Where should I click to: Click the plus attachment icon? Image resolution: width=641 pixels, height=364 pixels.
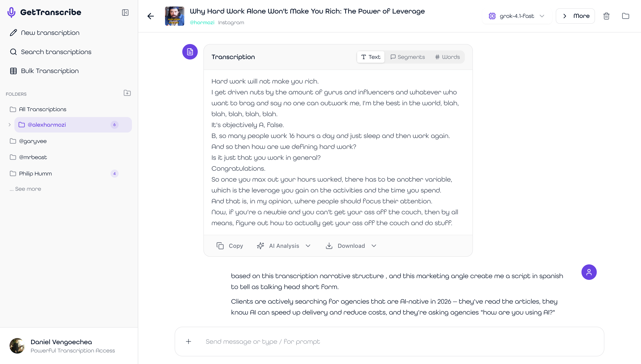189,342
